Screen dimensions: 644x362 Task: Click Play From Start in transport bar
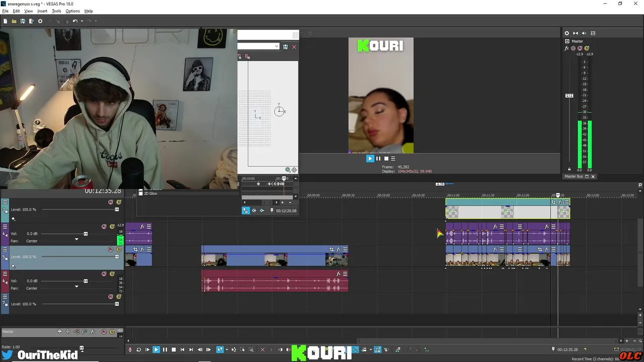point(147,349)
